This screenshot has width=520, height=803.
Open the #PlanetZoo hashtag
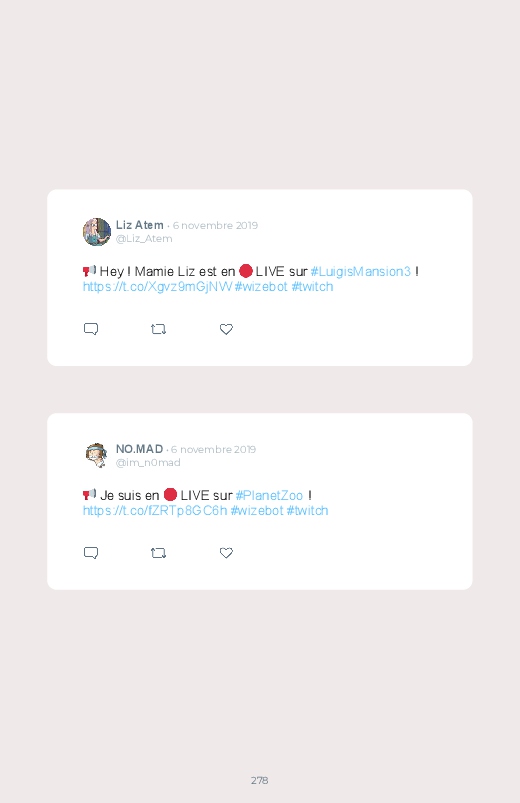(269, 495)
